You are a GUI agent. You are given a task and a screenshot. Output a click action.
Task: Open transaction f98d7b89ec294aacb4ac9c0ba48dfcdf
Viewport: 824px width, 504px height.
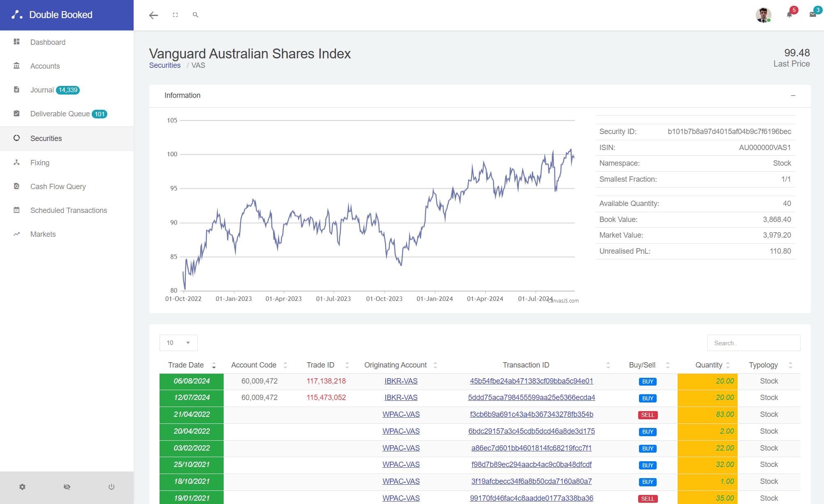click(531, 465)
